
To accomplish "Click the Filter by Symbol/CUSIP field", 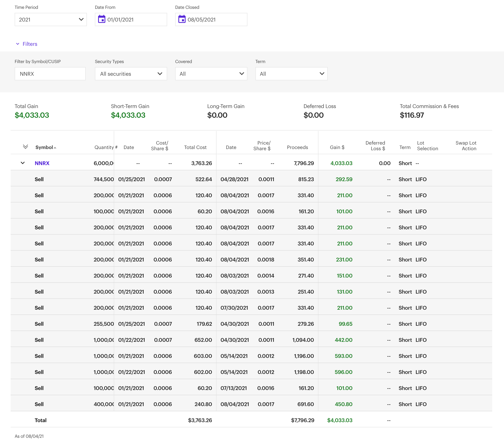I will tap(50, 74).
